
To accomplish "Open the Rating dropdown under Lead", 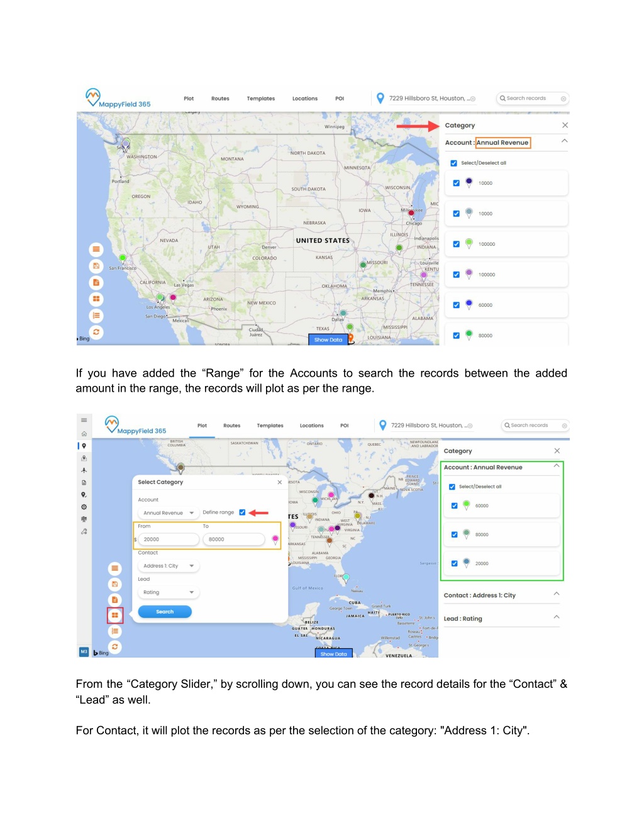I will [x=169, y=592].
